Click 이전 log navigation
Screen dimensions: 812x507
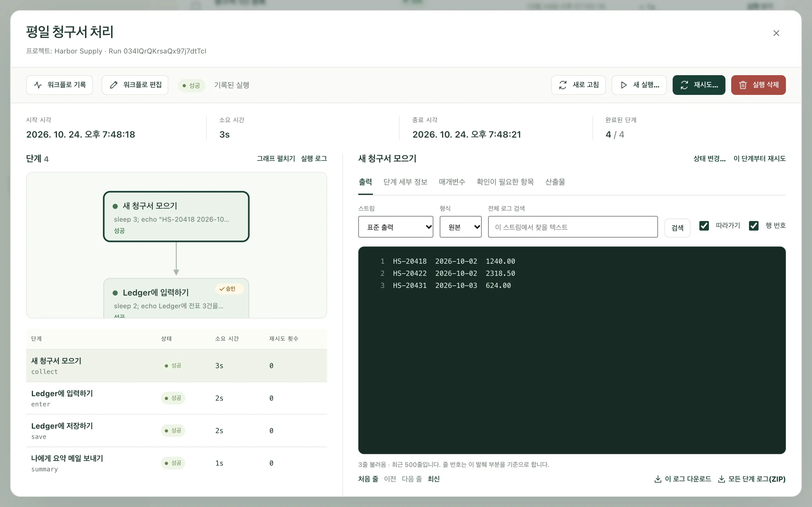390,479
